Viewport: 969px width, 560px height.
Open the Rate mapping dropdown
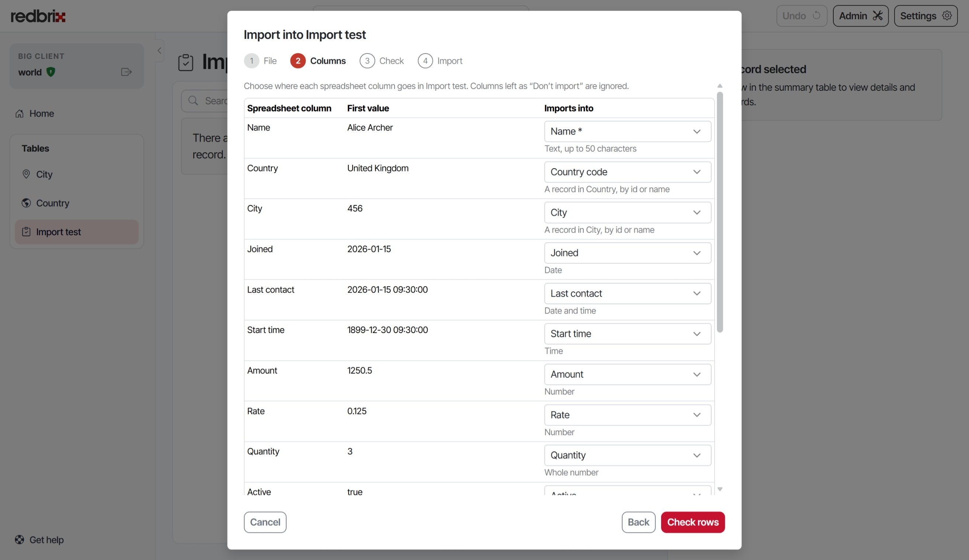pos(628,415)
